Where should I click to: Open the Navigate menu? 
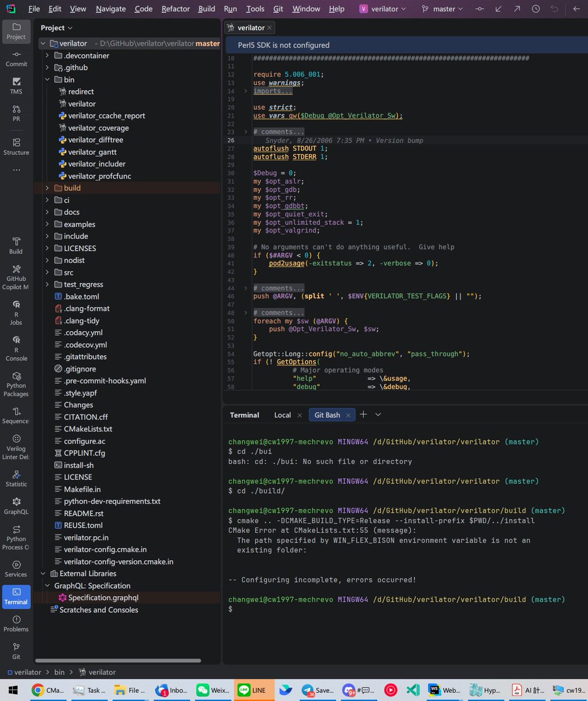[110, 9]
